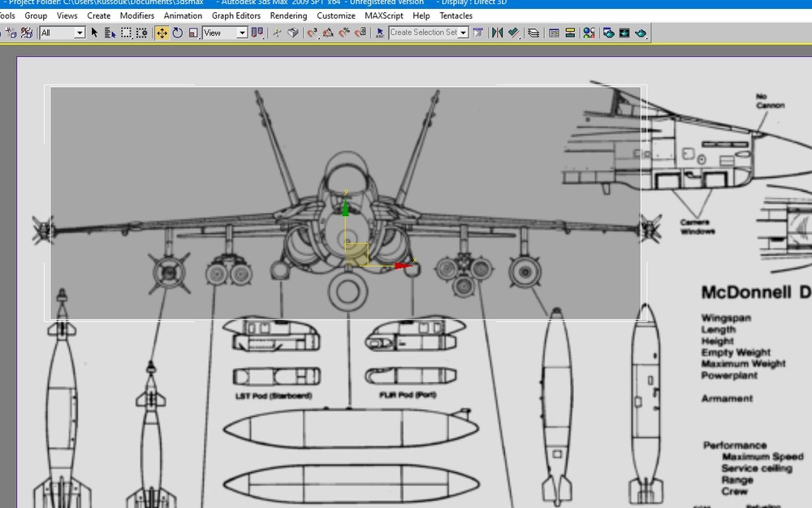
Task: Click the 'FLIR Pod (Port)' blueprint label
Action: (408, 395)
